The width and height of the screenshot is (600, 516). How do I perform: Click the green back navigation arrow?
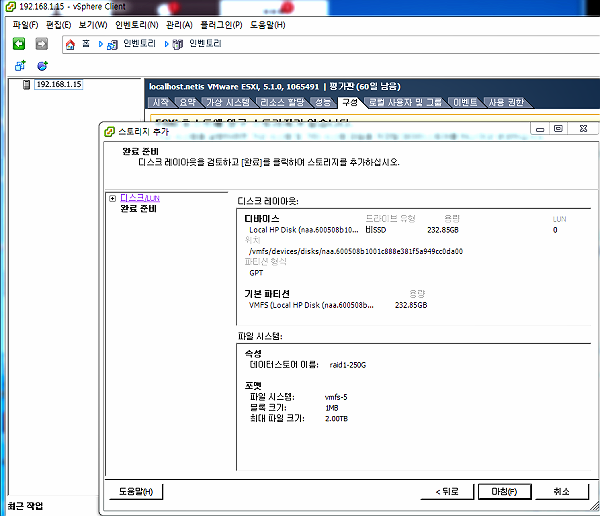[19, 44]
